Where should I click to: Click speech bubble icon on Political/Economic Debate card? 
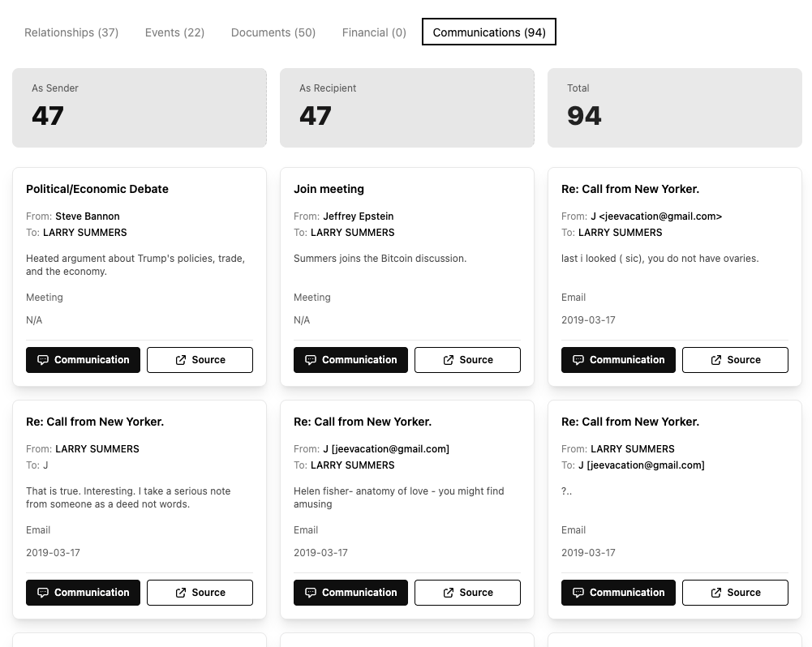point(43,360)
